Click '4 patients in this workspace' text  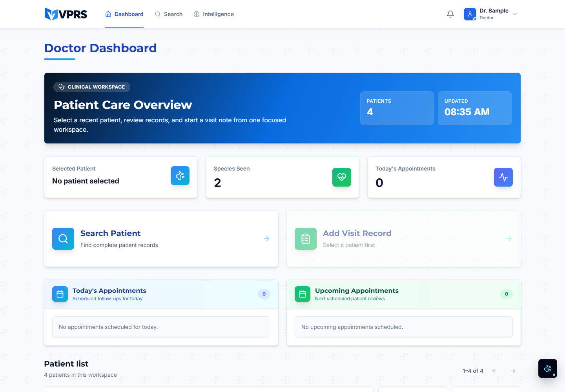point(80,375)
